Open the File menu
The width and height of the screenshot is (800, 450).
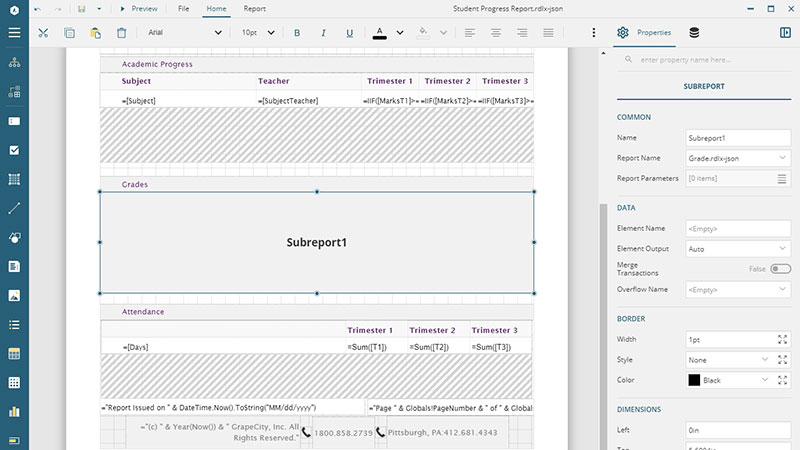(183, 8)
